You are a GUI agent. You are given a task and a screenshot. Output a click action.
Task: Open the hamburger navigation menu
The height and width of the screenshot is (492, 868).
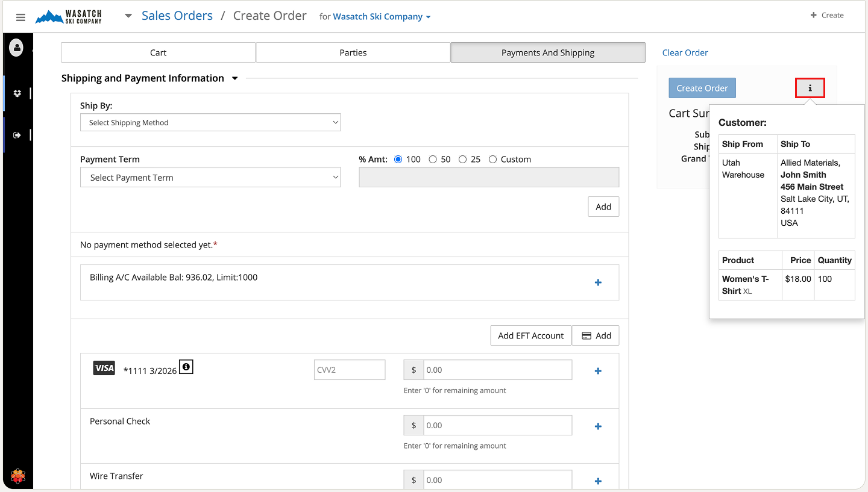20,17
